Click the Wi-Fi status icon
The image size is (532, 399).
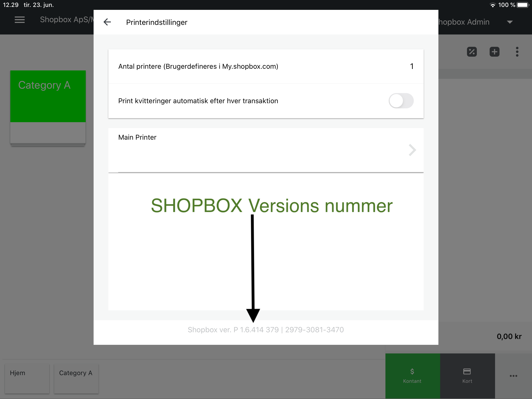pyautogui.click(x=493, y=5)
